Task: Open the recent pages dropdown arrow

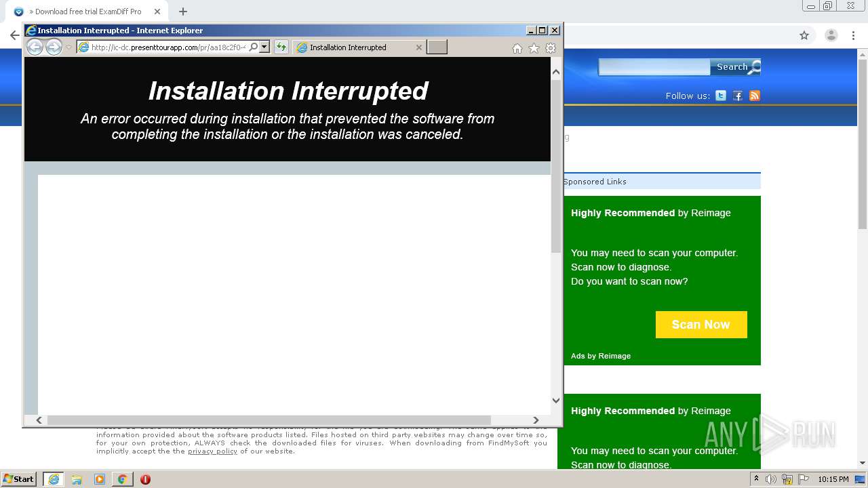Action: click(x=68, y=47)
